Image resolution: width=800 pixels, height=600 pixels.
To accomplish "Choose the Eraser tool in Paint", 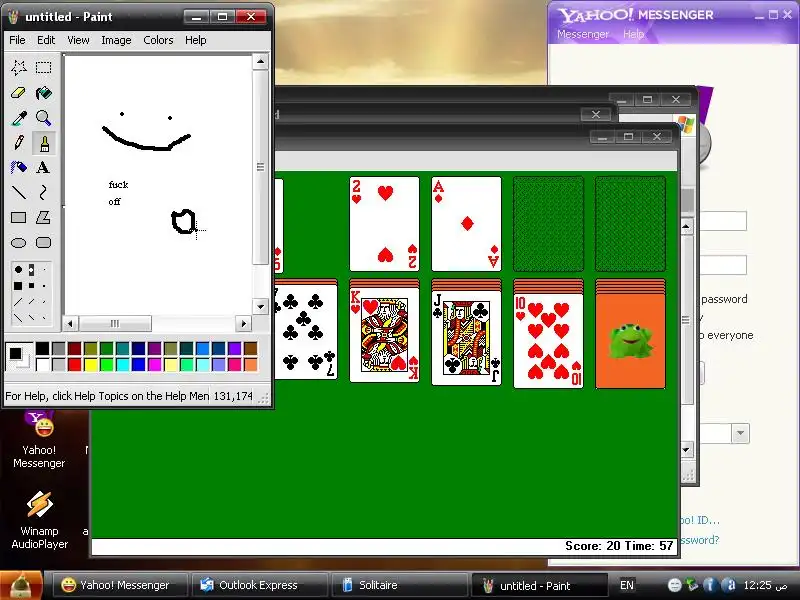I will (19, 93).
